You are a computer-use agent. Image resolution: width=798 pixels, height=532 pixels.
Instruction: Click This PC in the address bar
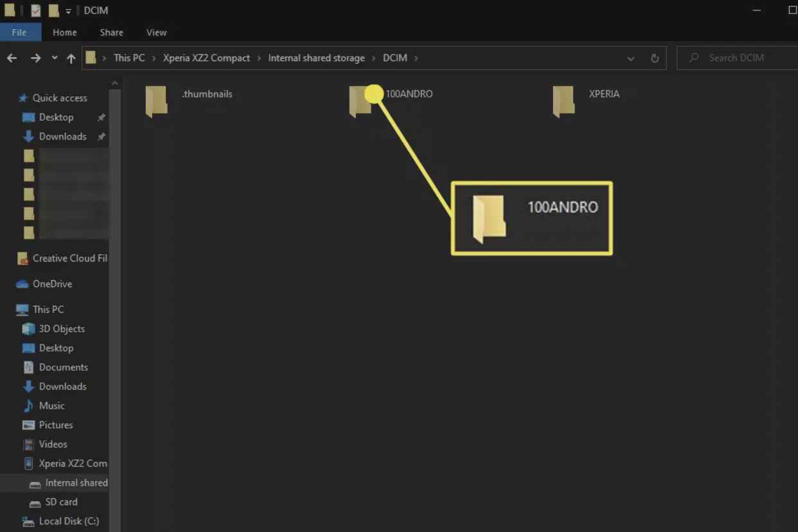click(129, 58)
